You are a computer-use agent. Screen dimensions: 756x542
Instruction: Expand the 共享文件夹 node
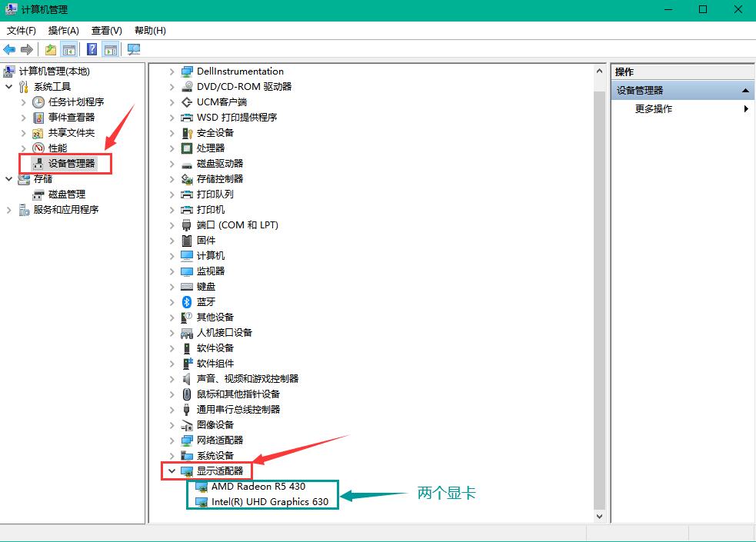[x=23, y=133]
